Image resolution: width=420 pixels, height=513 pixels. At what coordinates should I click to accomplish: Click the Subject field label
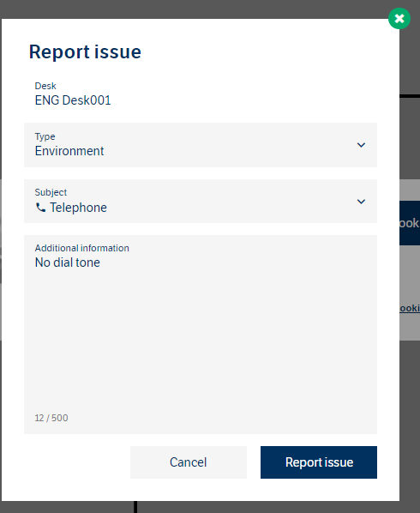[51, 192]
